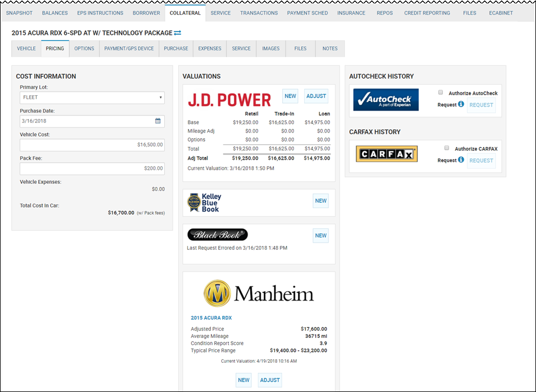Click Total Cost In Car value $16,700.00

121,213
